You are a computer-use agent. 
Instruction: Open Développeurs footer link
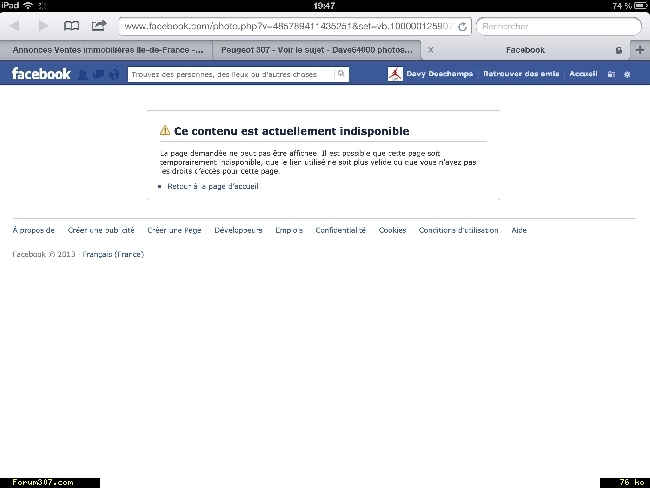[238, 230]
